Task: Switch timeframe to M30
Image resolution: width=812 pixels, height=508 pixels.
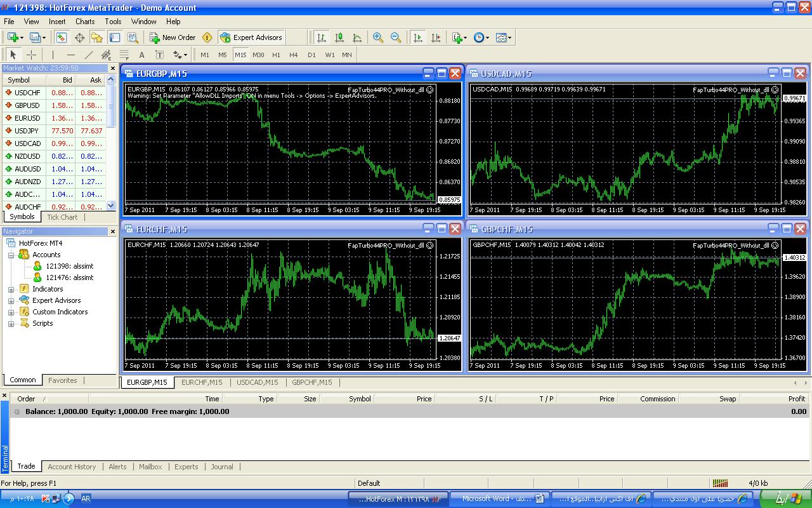Action: click(x=258, y=55)
